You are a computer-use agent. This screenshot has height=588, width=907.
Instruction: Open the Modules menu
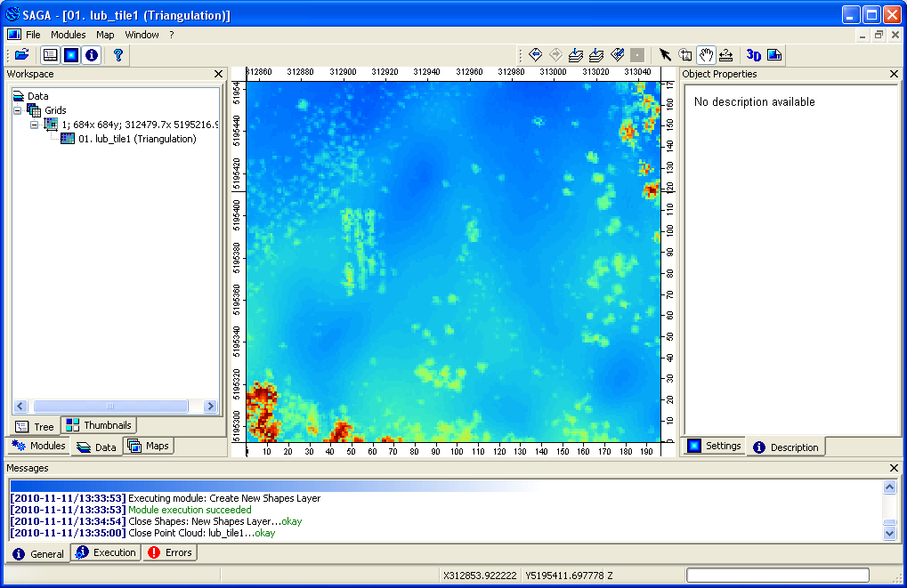click(x=68, y=34)
